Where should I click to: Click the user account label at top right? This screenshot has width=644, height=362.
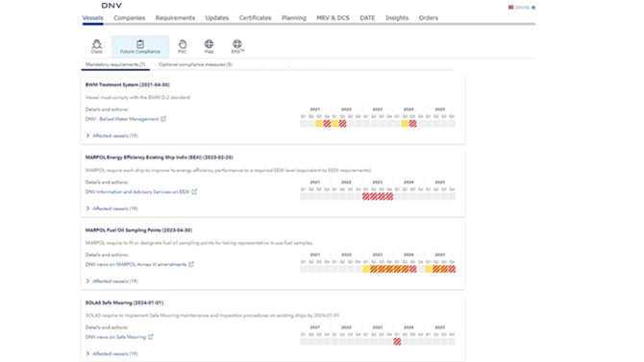522,8
